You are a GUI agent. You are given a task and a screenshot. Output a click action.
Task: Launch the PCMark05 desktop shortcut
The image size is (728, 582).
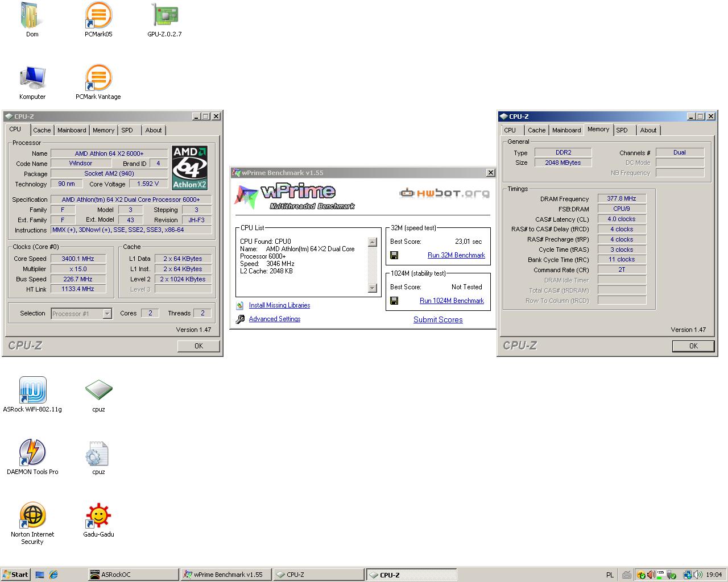pos(98,16)
